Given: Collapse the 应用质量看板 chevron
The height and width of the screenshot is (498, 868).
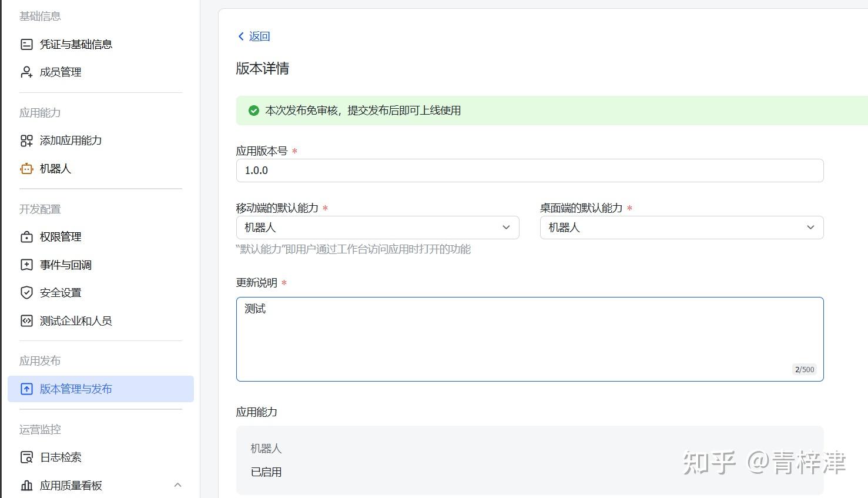Looking at the screenshot, I should pyautogui.click(x=178, y=485).
